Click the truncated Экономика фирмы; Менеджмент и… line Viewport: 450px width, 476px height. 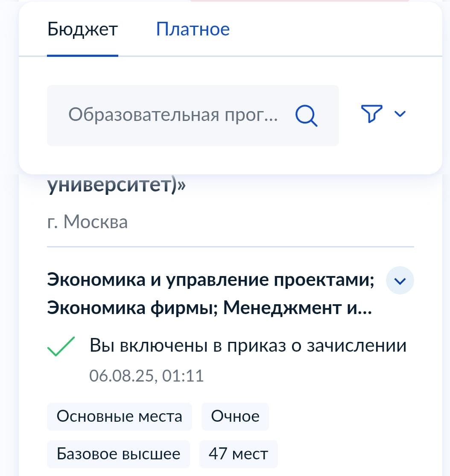209,308
